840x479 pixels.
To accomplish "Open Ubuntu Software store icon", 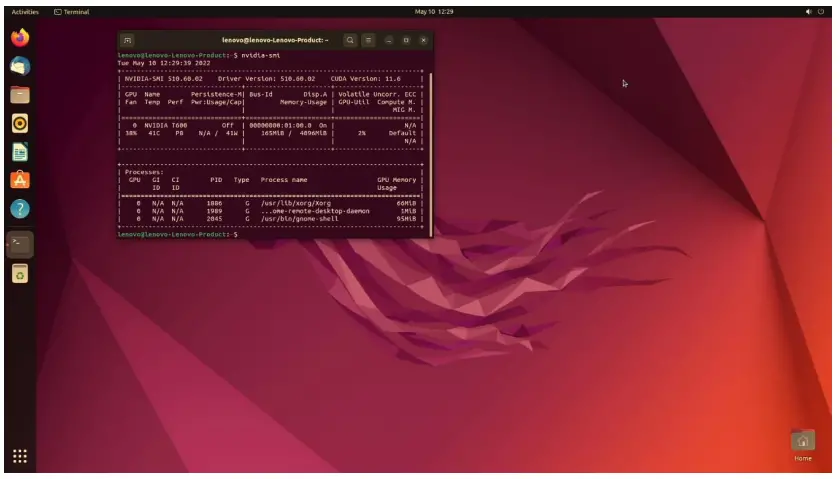I will click(x=20, y=181).
